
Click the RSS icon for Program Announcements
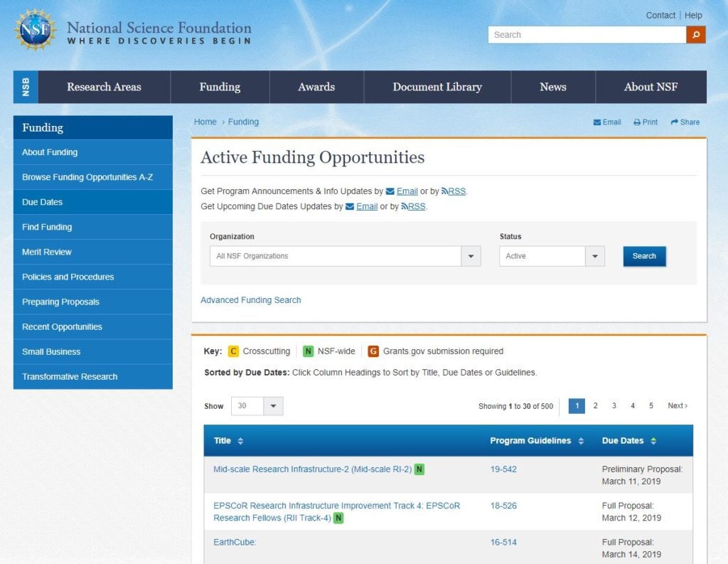coord(444,191)
